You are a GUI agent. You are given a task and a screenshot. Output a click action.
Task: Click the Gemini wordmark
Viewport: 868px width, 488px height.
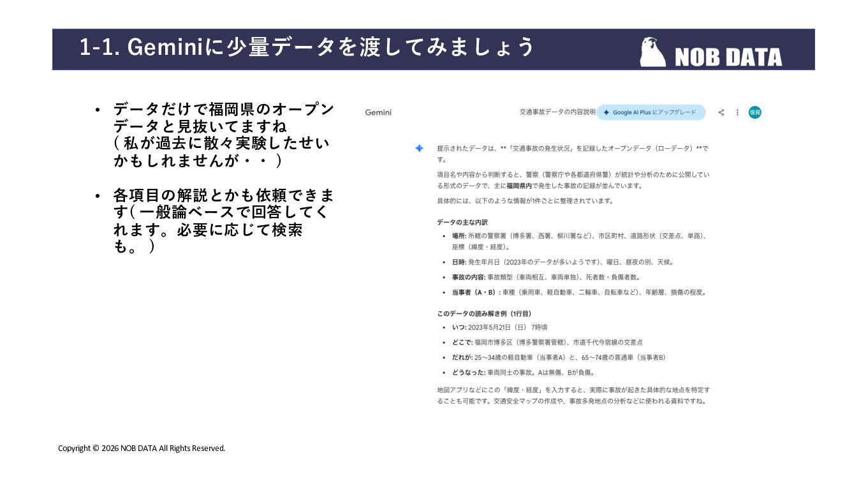378,112
